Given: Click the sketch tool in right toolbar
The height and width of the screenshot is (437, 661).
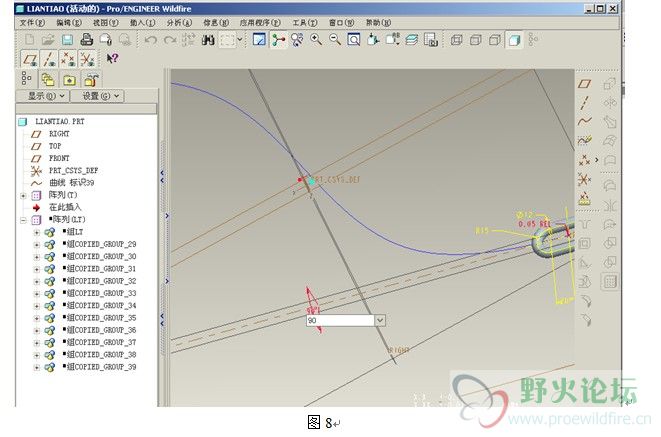Looking at the screenshot, I should [x=584, y=140].
